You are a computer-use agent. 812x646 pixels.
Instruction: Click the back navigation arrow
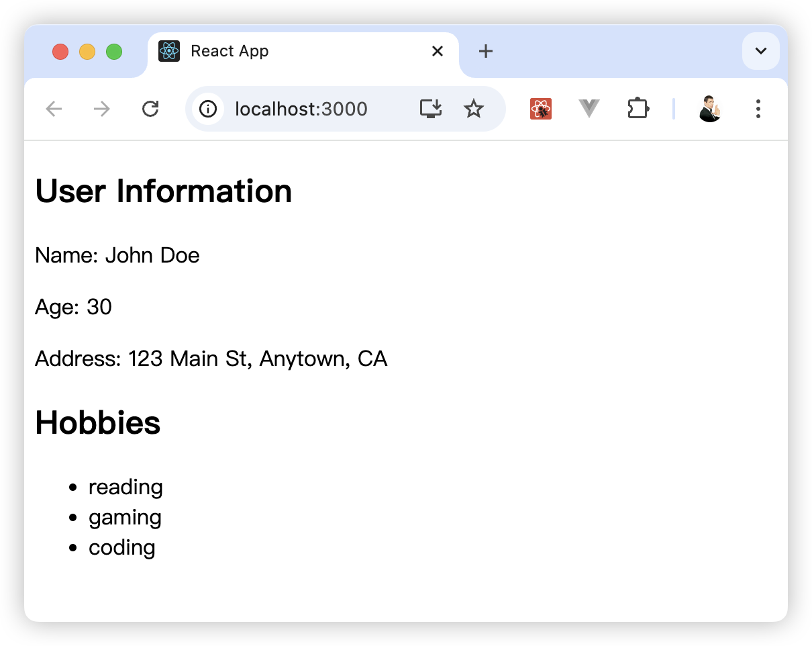(x=54, y=109)
